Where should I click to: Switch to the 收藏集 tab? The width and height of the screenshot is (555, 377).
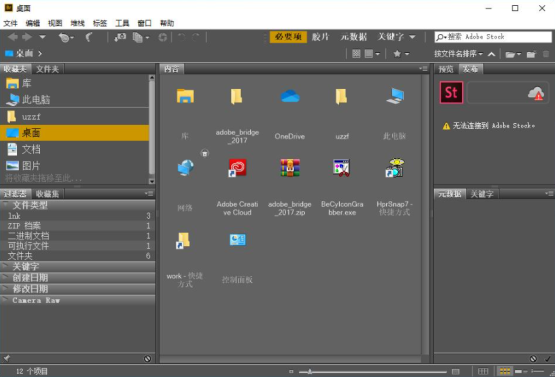pyautogui.click(x=47, y=194)
